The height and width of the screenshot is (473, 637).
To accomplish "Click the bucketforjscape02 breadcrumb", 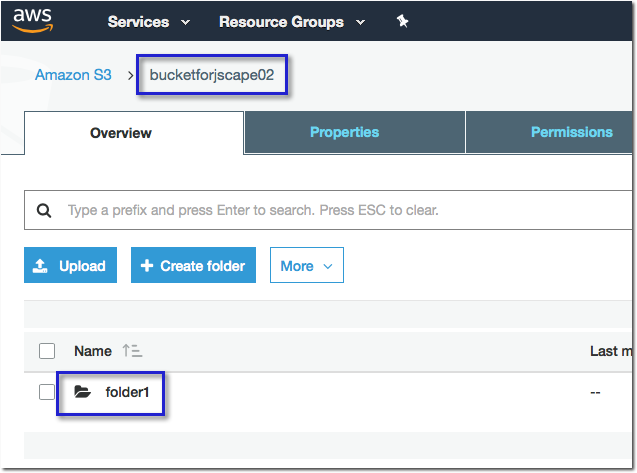I will coord(212,75).
